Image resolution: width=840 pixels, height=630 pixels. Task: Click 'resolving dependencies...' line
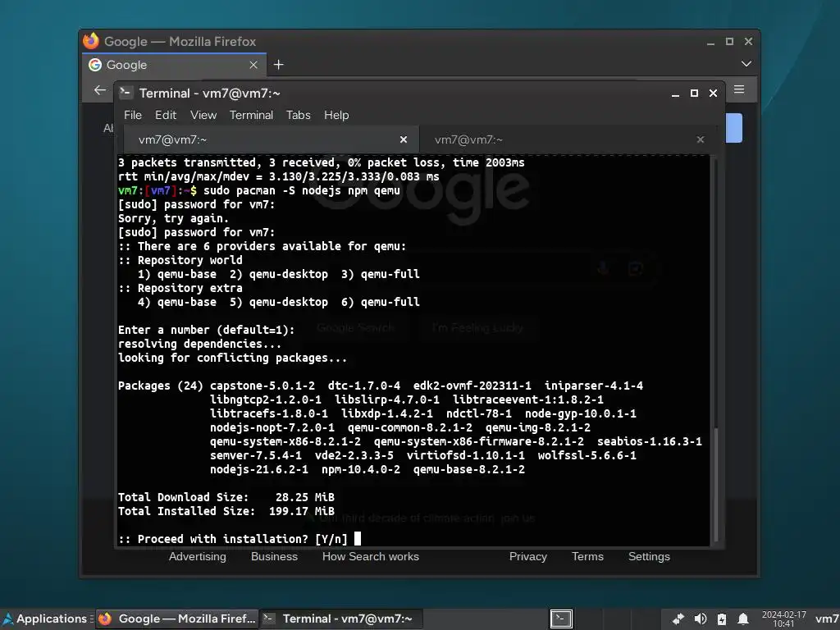click(200, 344)
